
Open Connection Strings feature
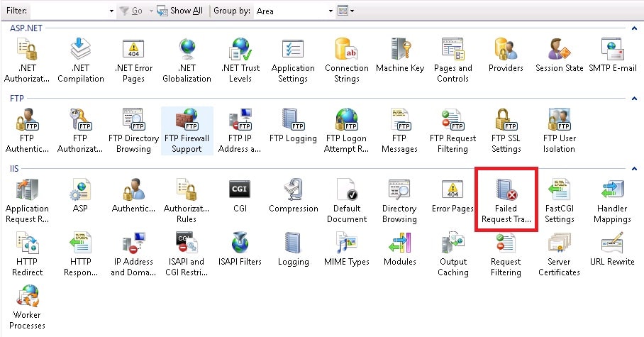pyautogui.click(x=347, y=60)
